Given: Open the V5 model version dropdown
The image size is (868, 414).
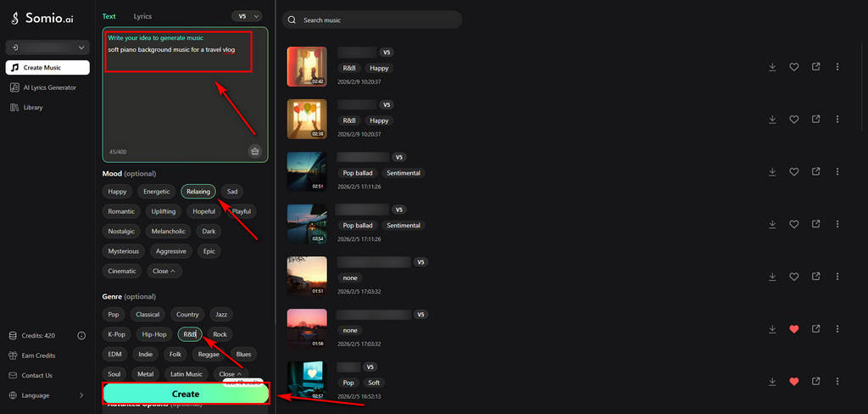Looking at the screenshot, I should [247, 17].
